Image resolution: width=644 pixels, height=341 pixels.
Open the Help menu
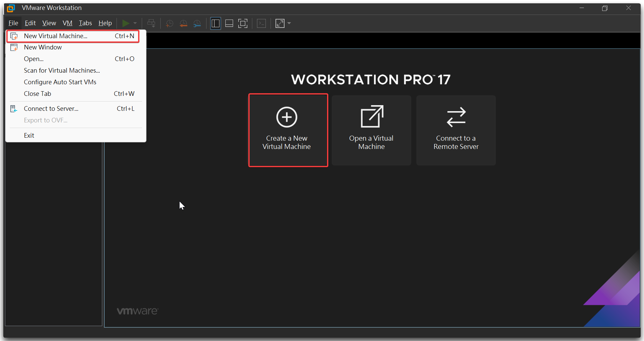[105, 23]
